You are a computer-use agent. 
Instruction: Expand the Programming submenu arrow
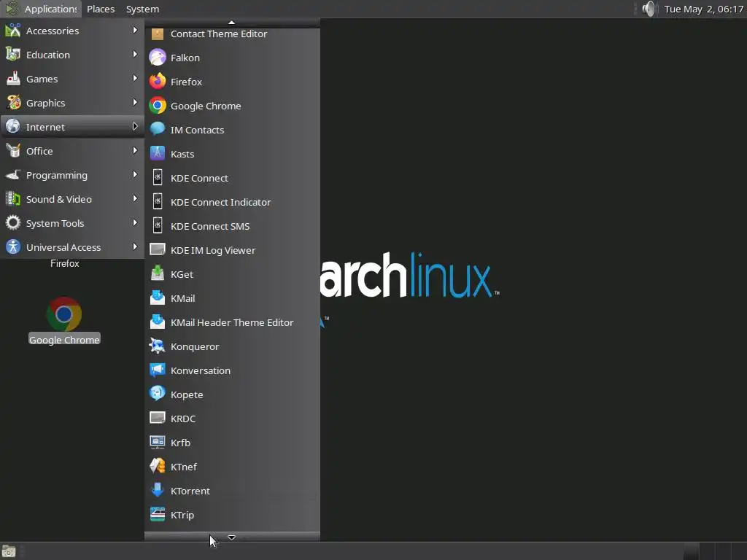(135, 174)
